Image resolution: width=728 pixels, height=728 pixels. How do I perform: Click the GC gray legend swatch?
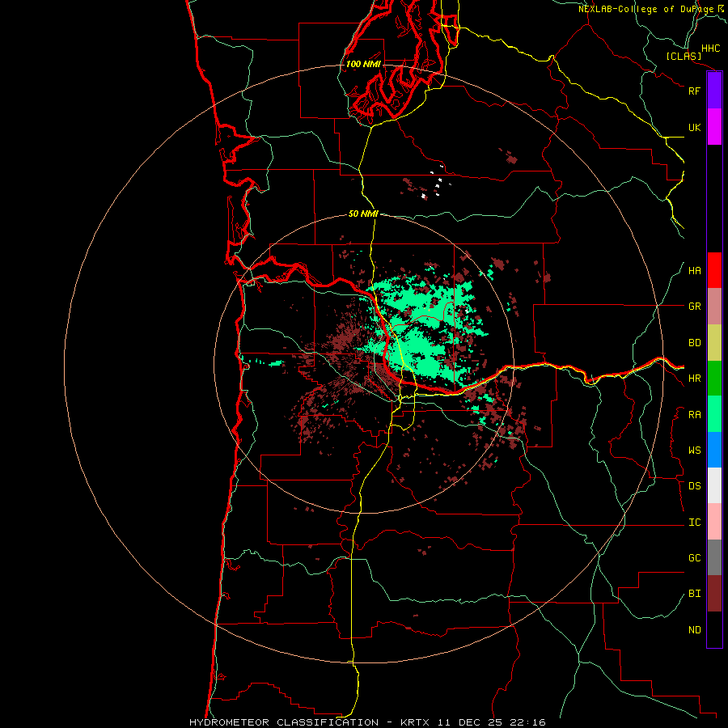[714, 557]
